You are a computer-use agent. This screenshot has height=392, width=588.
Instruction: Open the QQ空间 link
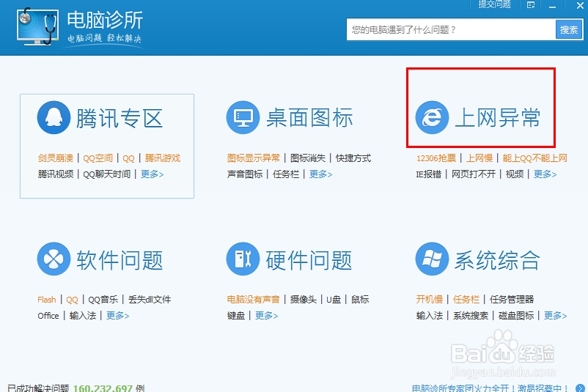coord(98,158)
